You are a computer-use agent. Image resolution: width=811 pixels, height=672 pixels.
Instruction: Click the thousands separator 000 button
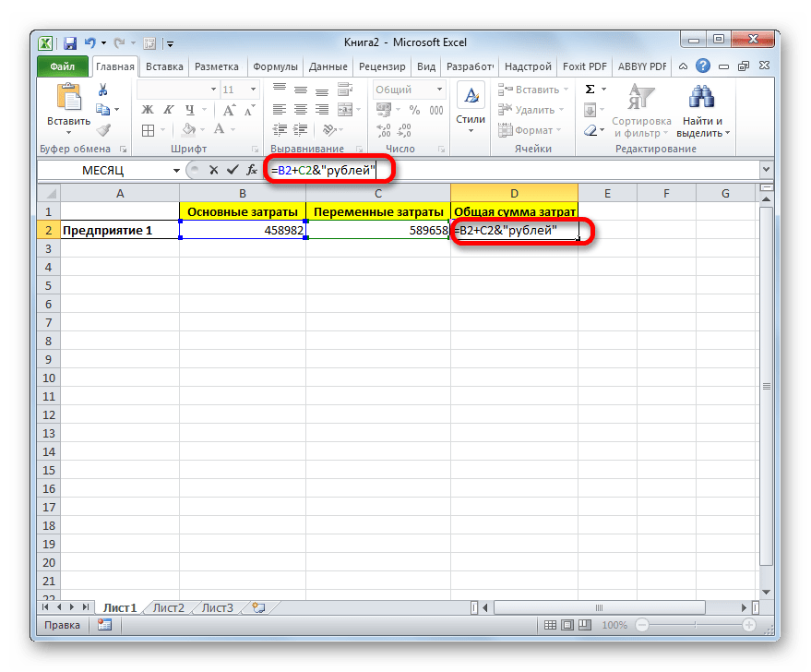click(436, 110)
